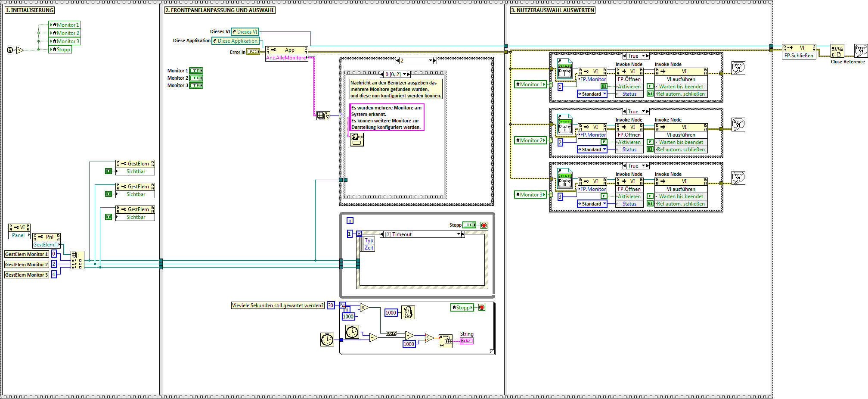Image resolution: width=868 pixels, height=399 pixels.
Task: Open the Standard enum in the Display I case
Action: click(x=592, y=94)
